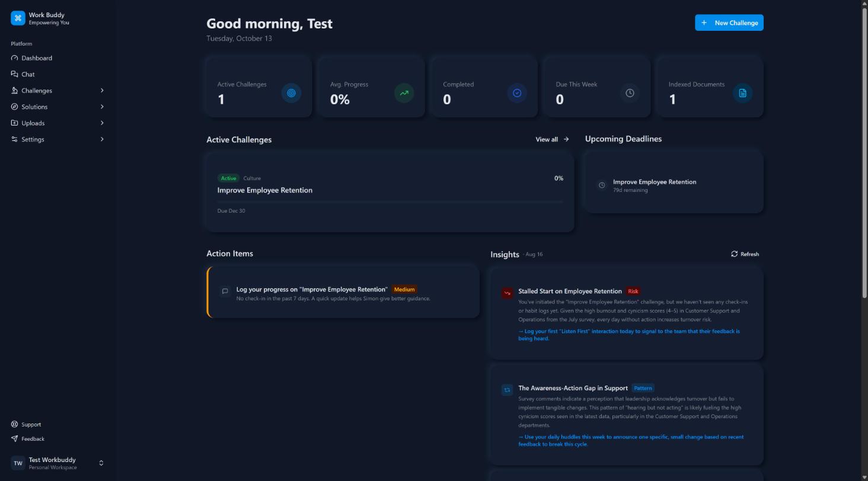Click the Medium priority badge
868x481 pixels.
click(404, 290)
